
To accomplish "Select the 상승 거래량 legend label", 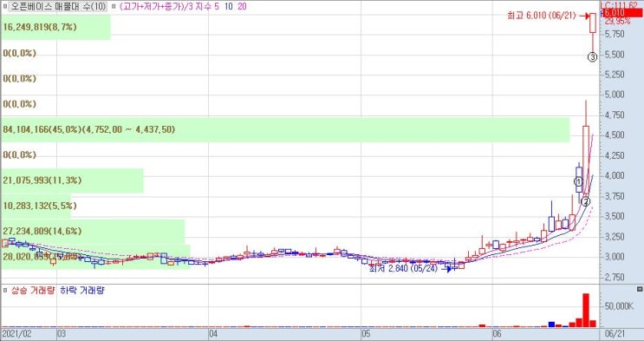I will point(33,291).
